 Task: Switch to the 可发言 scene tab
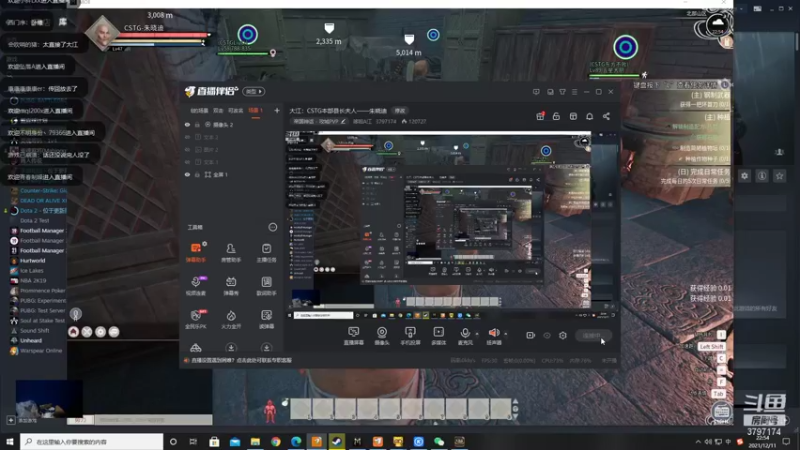pyautogui.click(x=235, y=111)
